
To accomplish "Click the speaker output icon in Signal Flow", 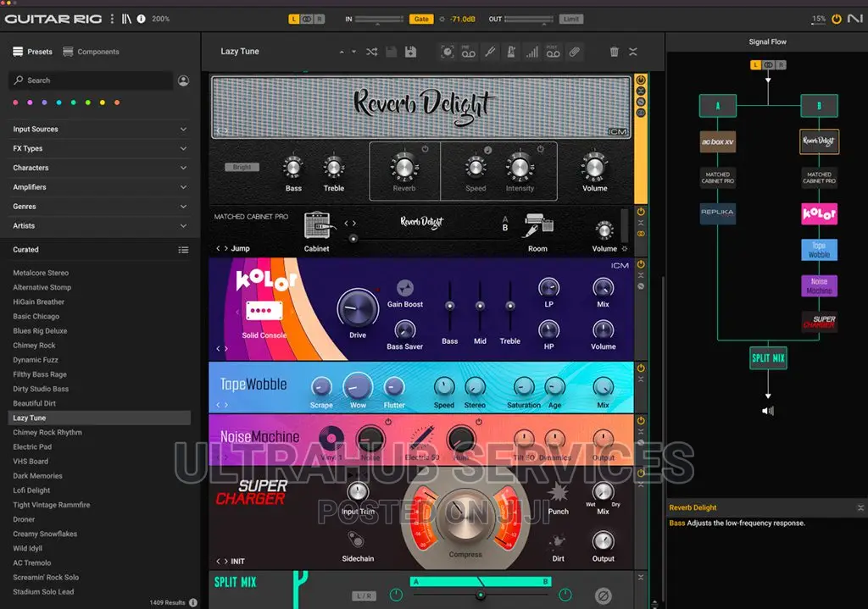I will pyautogui.click(x=768, y=411).
